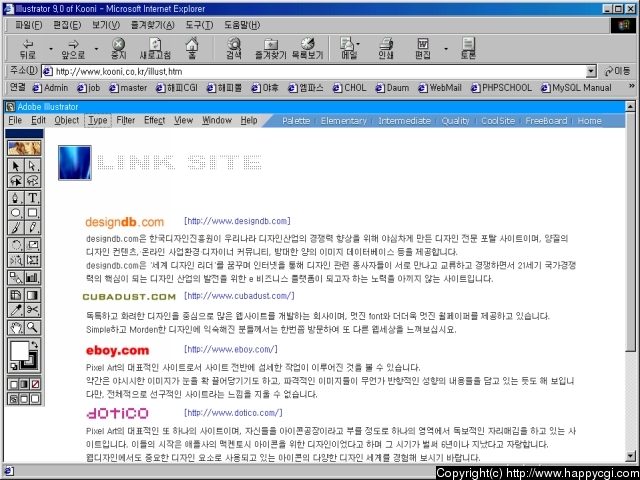Expand the address bar URL dropdown
This screenshot has width=640, height=480.
click(591, 72)
